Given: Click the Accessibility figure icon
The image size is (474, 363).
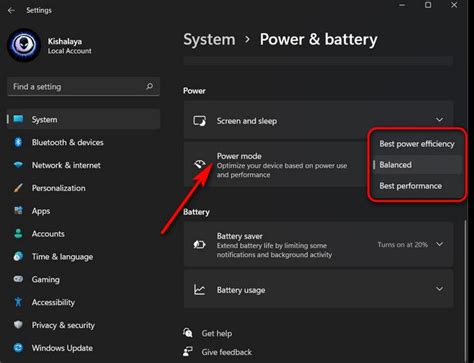Looking at the screenshot, I should click(x=18, y=302).
